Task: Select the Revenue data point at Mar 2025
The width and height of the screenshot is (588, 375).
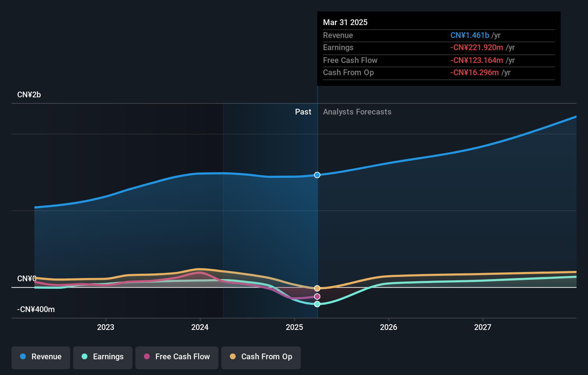Action: (317, 175)
